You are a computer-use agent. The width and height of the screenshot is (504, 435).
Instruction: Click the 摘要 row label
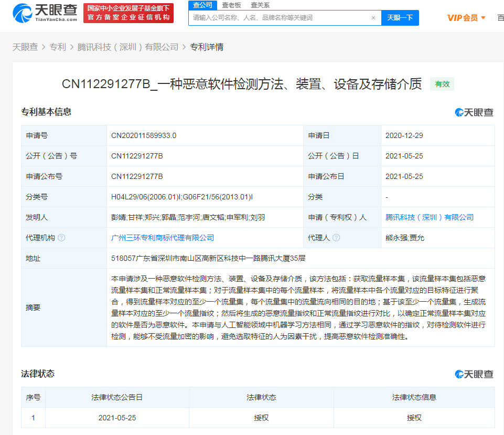click(33, 307)
